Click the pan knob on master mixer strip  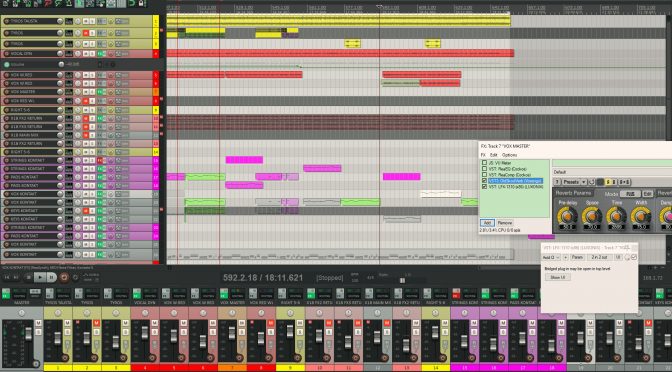click(22, 313)
